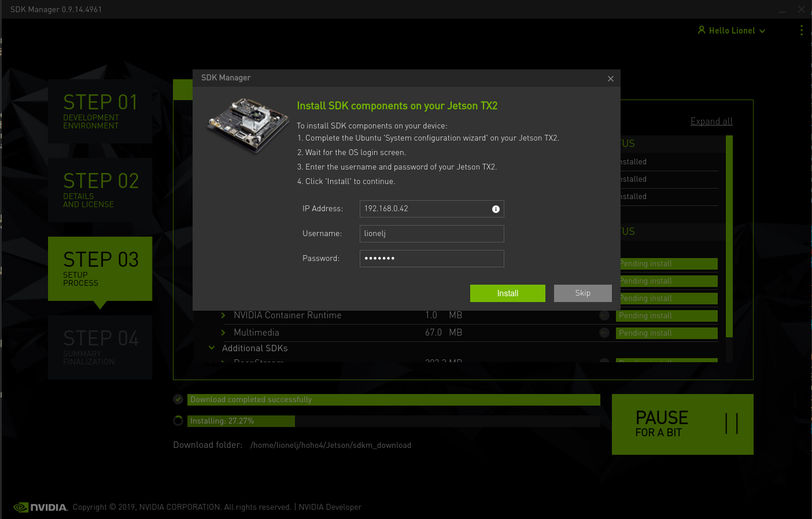
Task: Pause the installation for a bit
Action: click(682, 424)
